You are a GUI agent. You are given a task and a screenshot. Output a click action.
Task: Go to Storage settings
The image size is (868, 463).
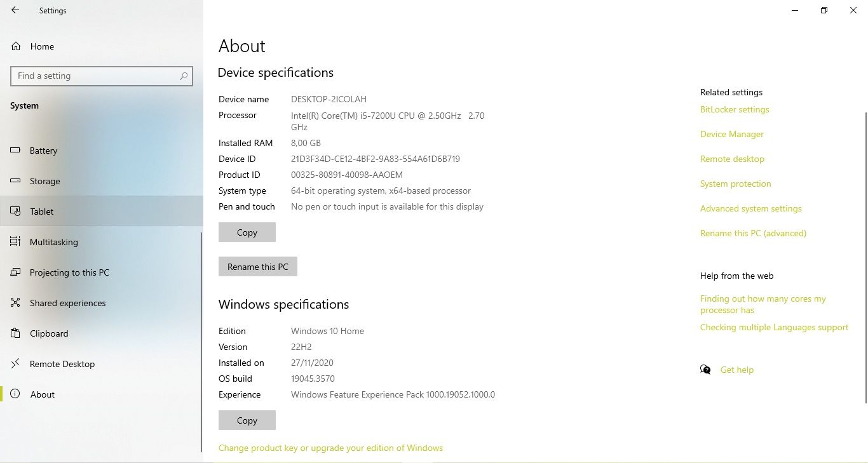coord(102,181)
